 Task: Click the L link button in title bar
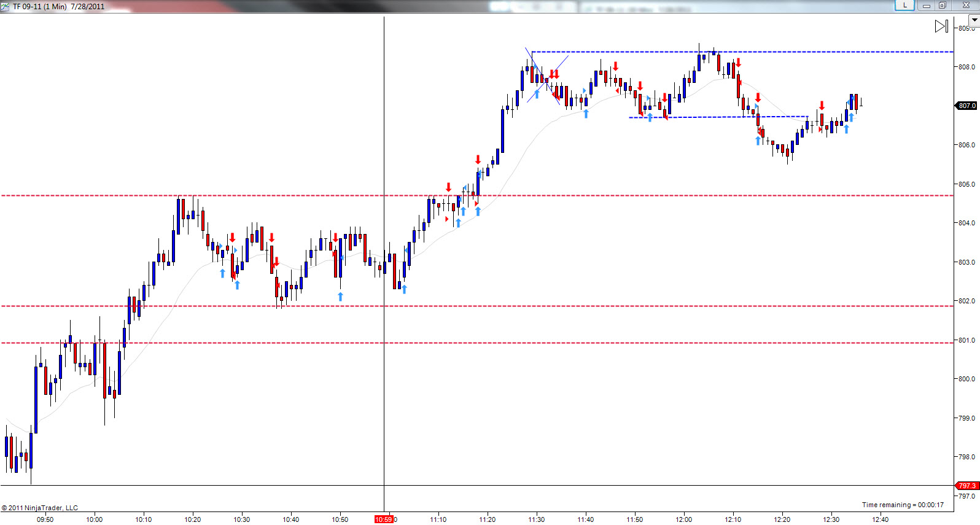[904, 6]
